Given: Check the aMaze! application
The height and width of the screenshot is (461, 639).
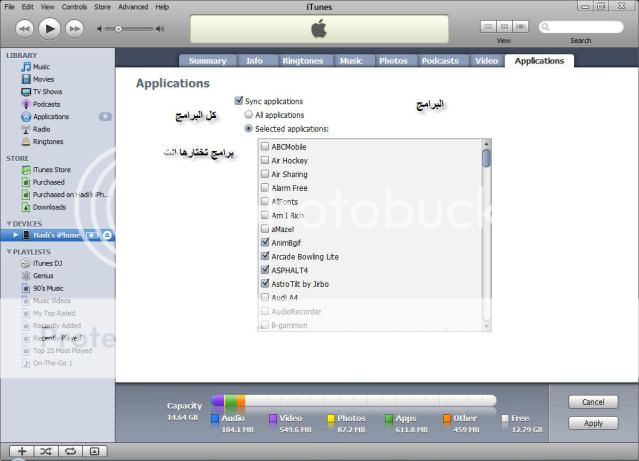Looking at the screenshot, I should 265,229.
